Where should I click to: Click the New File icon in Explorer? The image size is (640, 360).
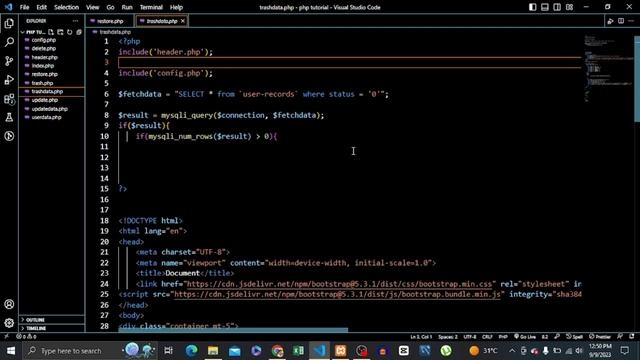coord(51,32)
